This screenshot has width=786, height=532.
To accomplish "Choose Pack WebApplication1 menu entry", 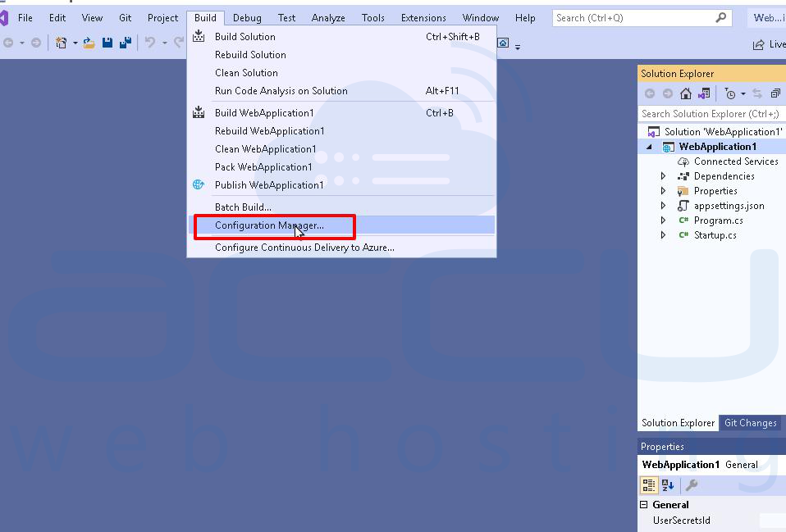I will [341, 167].
